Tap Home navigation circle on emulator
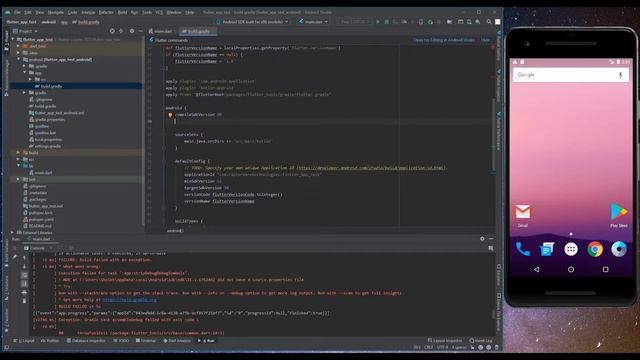The image size is (640, 360). (571, 269)
